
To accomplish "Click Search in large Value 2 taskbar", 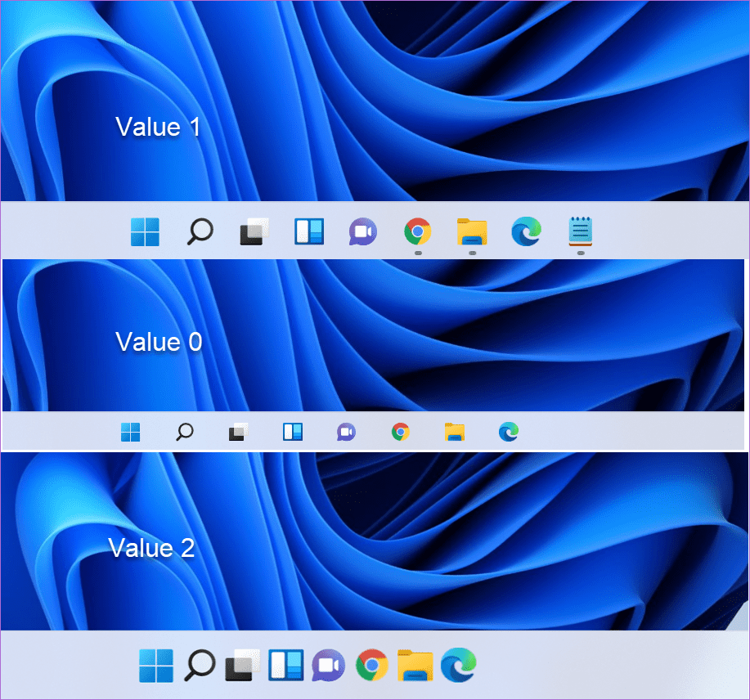I will pyautogui.click(x=200, y=665).
